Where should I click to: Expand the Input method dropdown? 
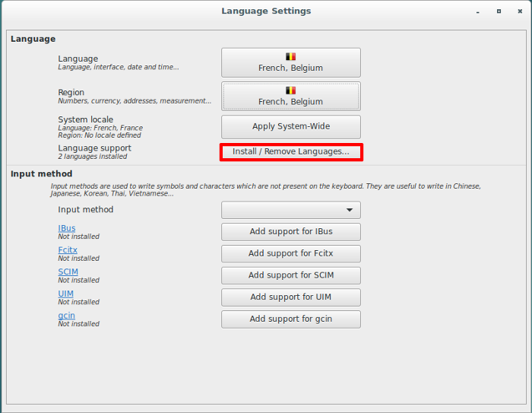click(x=291, y=210)
